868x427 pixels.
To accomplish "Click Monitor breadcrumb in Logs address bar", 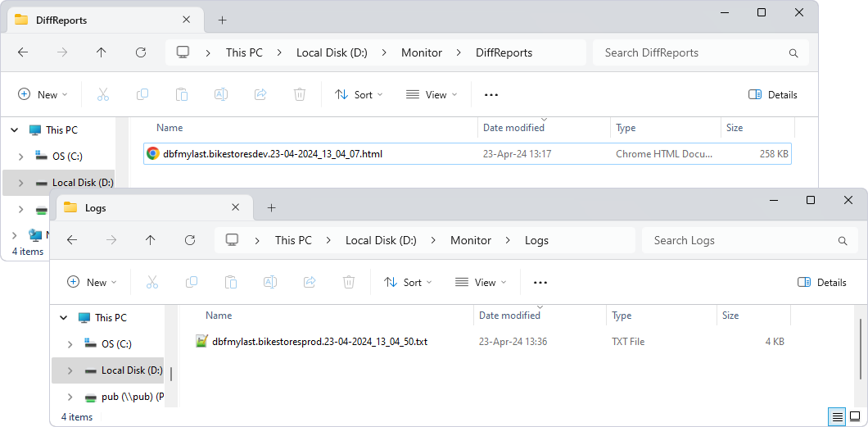I will (x=471, y=240).
